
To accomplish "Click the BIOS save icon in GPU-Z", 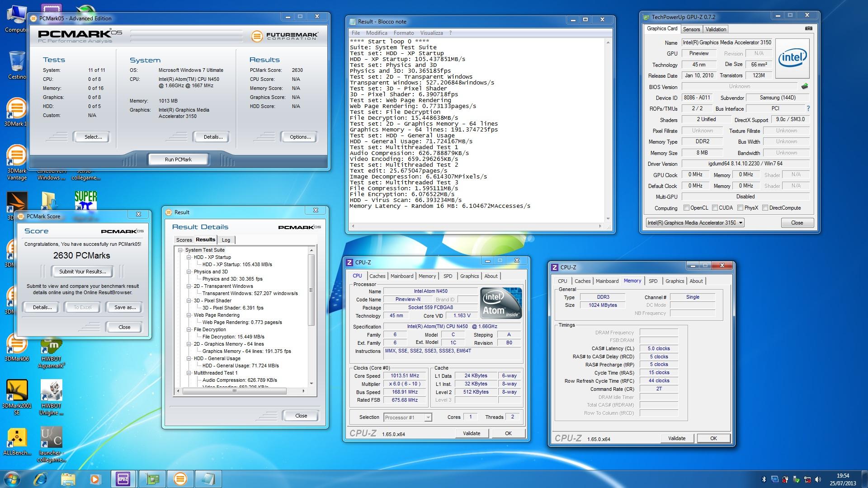I will coord(805,86).
